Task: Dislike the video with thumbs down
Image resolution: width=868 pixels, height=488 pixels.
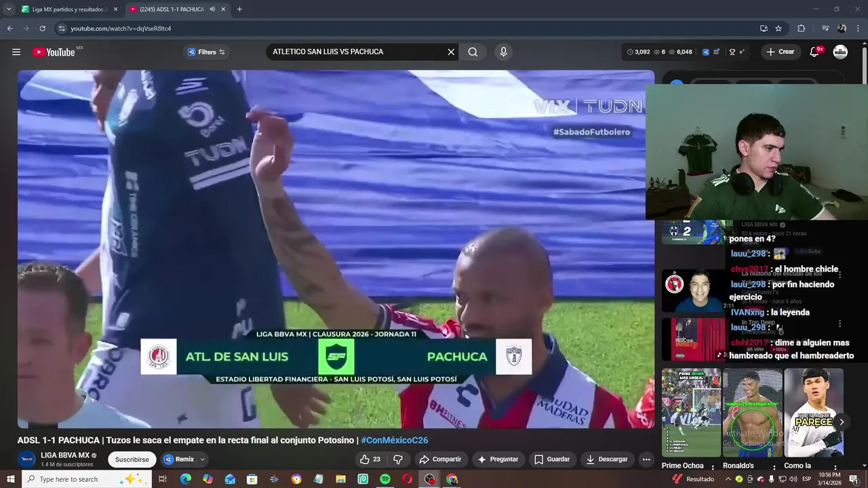Action: tap(398, 460)
